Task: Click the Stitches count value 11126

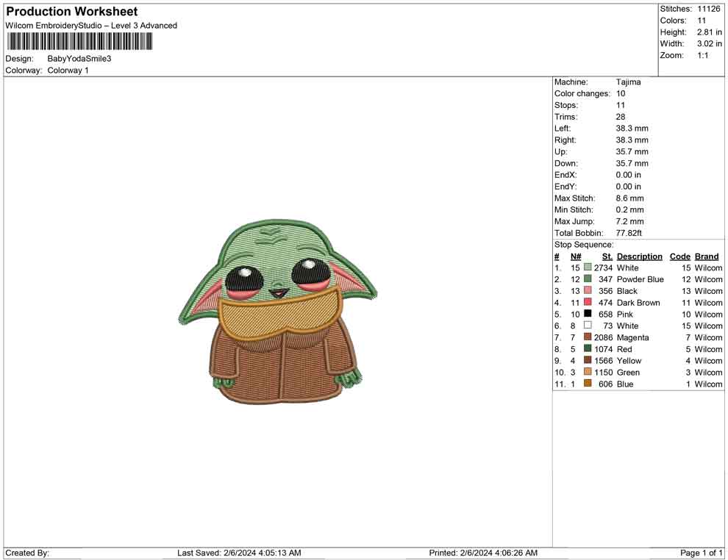Action: [710, 9]
